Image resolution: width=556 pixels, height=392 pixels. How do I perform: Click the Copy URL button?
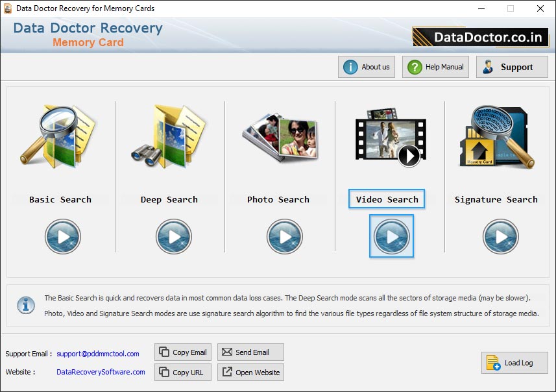[x=182, y=372]
